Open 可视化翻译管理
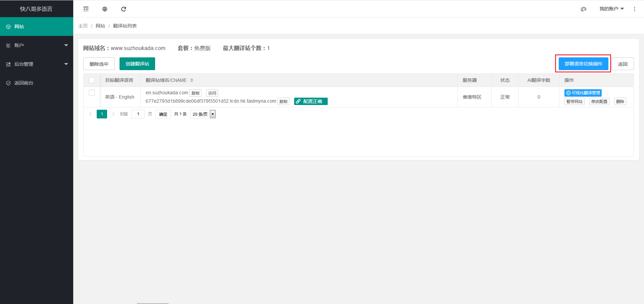644x304 pixels. (x=583, y=93)
